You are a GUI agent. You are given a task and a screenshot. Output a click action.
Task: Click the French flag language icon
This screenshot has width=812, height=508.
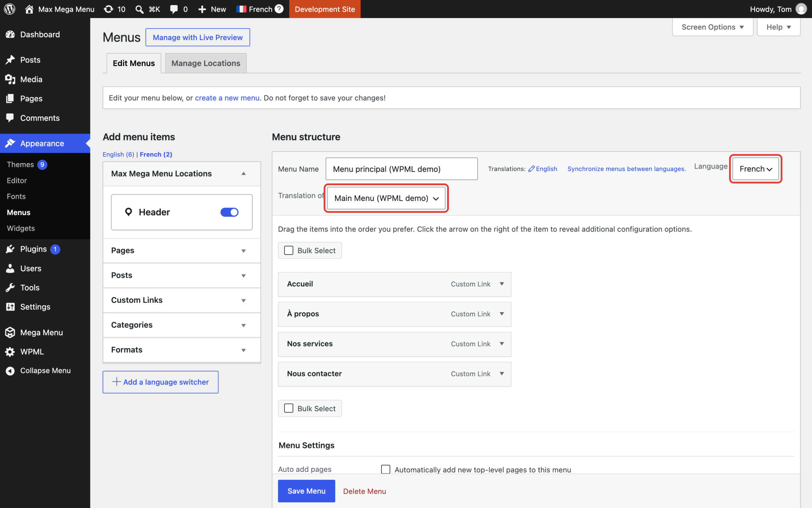point(241,9)
